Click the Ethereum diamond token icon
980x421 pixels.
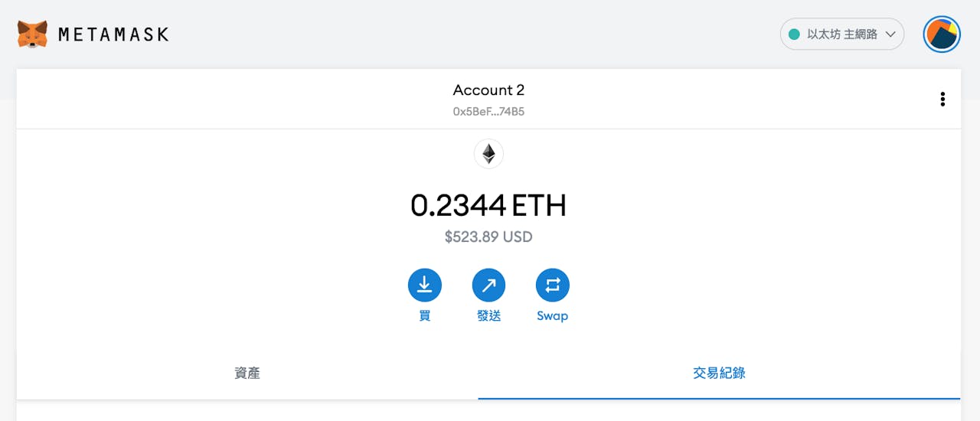point(488,154)
